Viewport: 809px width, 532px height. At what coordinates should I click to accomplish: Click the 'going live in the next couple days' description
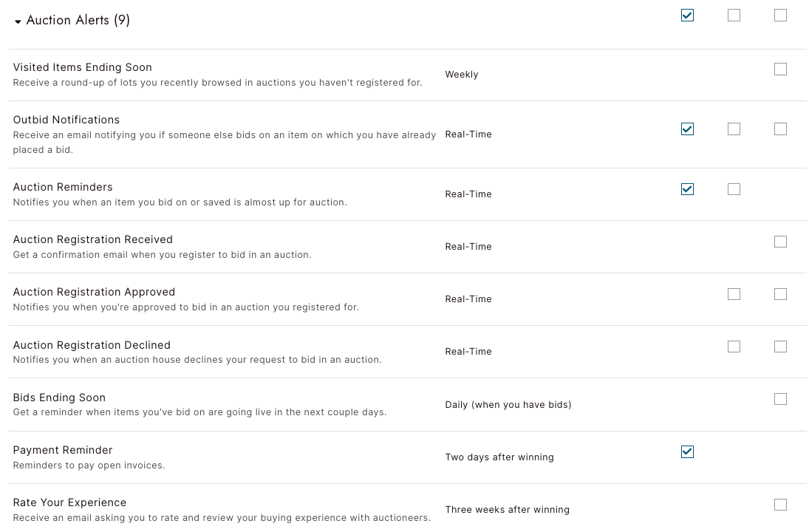[x=199, y=412]
